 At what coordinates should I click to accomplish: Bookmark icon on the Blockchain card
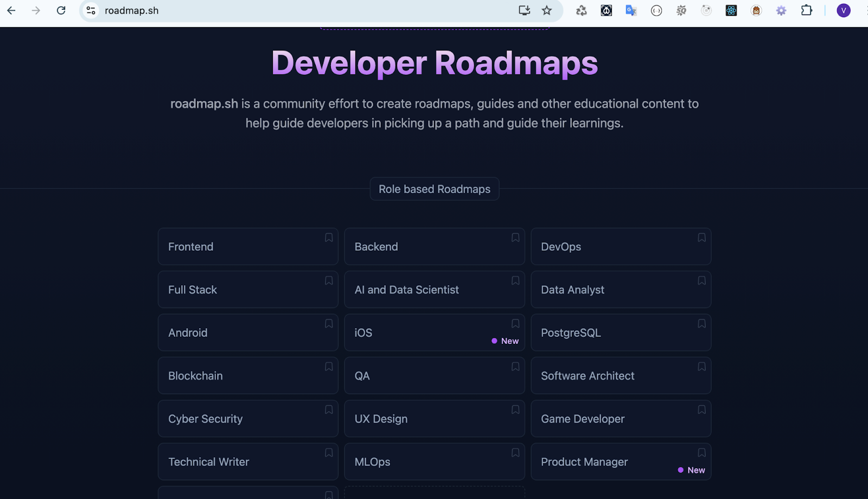329,367
